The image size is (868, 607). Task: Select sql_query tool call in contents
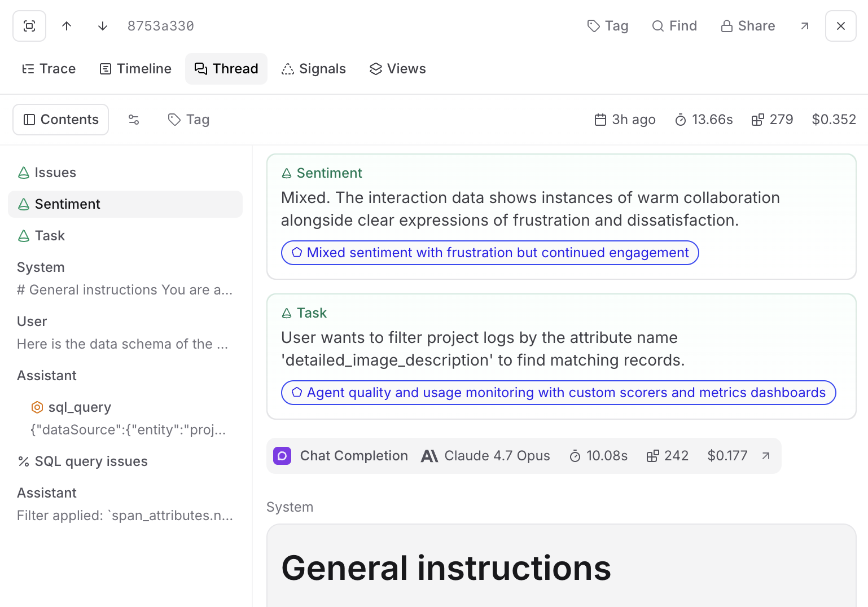[x=132, y=419]
